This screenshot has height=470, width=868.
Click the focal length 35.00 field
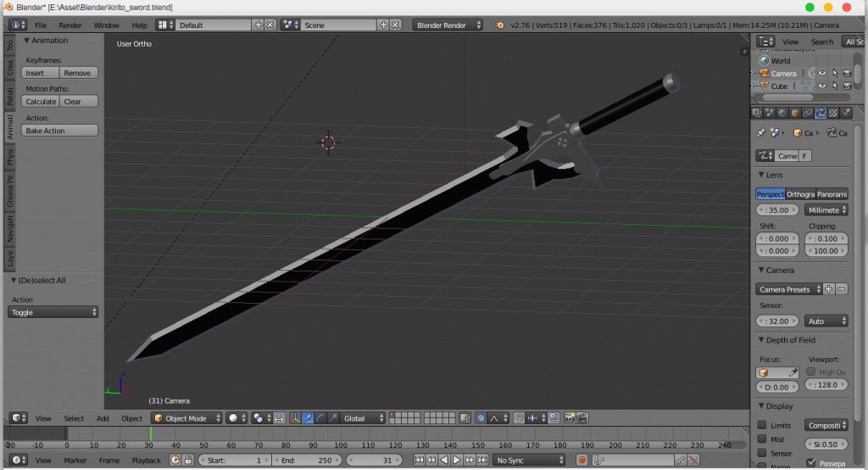778,210
